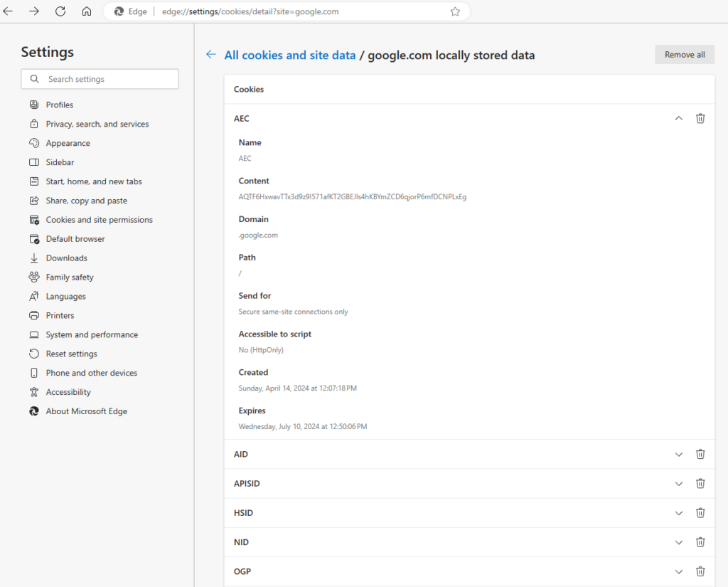Image resolution: width=728 pixels, height=587 pixels.
Task: Click the Appearance palette icon
Action: [34, 143]
